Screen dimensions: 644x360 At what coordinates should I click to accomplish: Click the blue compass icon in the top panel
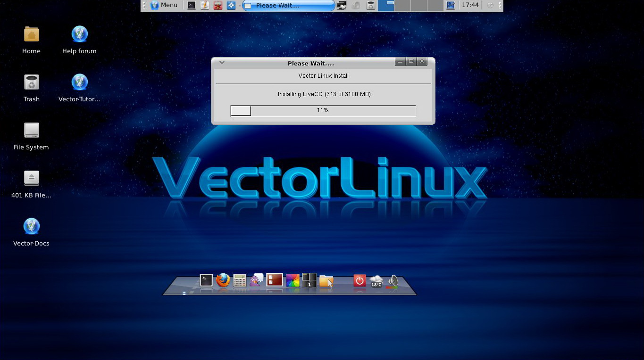click(231, 5)
